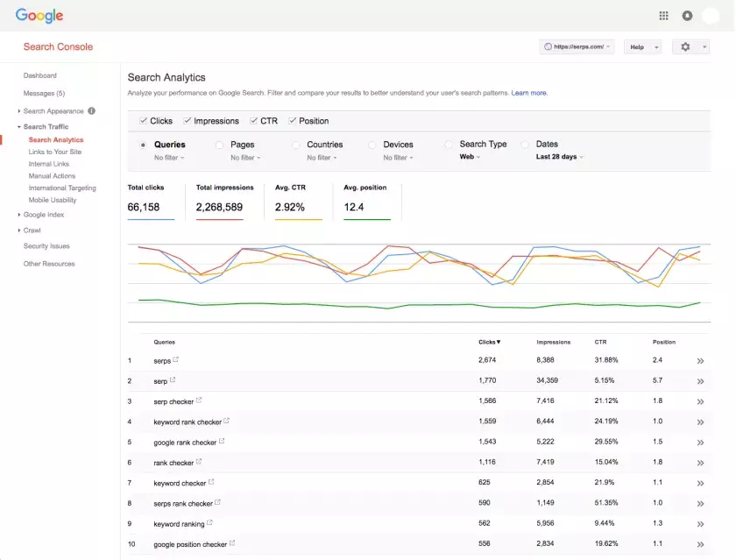The image size is (736, 560).
Task: Expand the Search Appearance section
Action: click(x=18, y=110)
